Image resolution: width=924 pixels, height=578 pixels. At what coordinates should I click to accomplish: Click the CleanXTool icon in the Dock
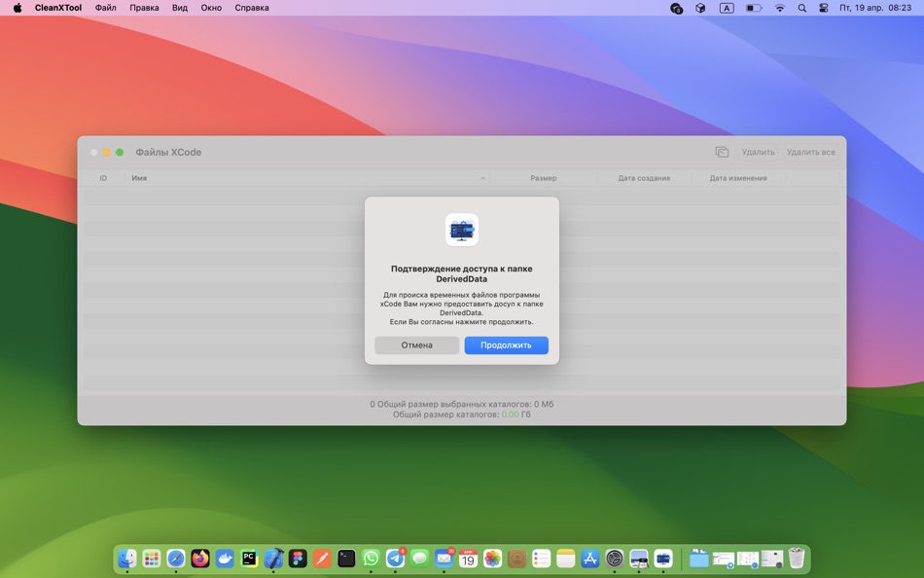663,558
